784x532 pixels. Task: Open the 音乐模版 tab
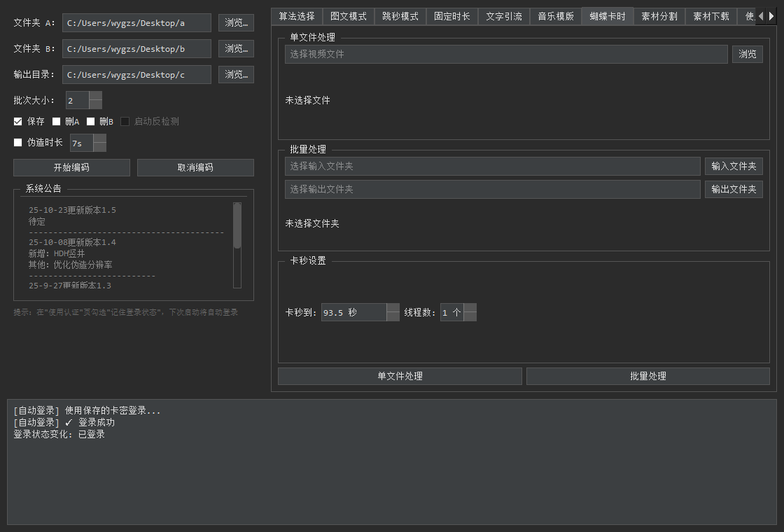[x=555, y=15]
